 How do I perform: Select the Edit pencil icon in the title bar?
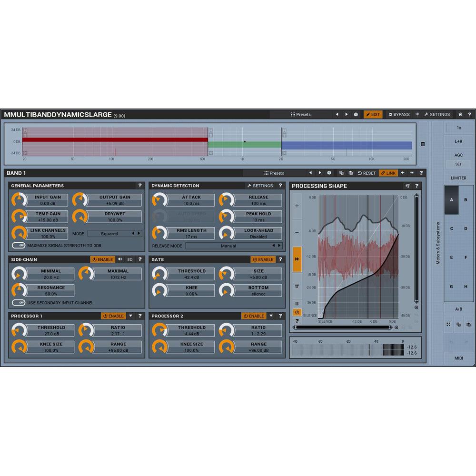373,114
